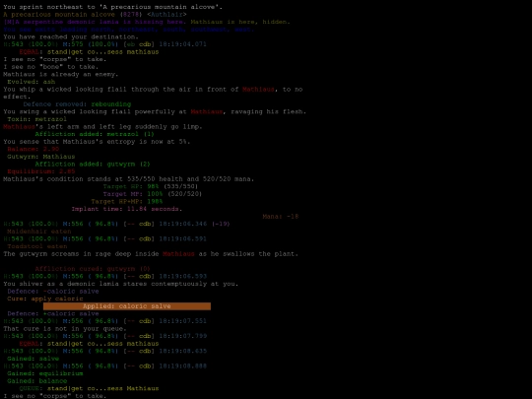Click the "Balance: 2.90" timer line
This screenshot has height=399, width=532.
pos(33,149)
